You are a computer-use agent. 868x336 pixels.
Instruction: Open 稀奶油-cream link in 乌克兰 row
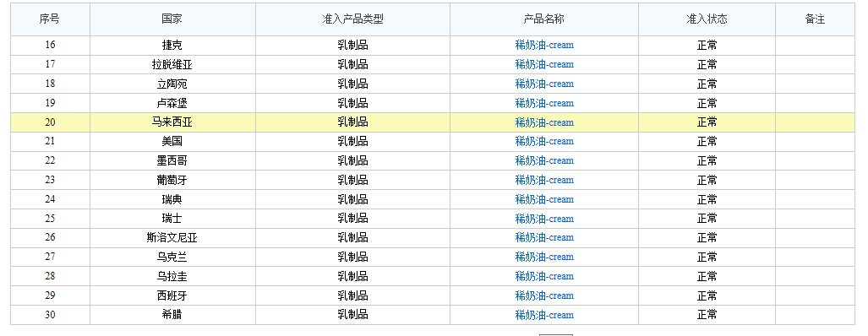pos(544,257)
